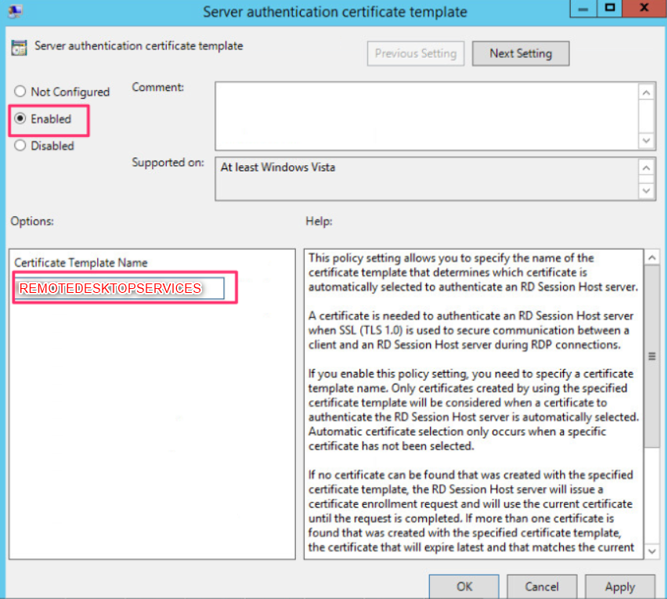Click the Supported on scroll down arrow
The height and width of the screenshot is (599, 667).
tap(647, 191)
